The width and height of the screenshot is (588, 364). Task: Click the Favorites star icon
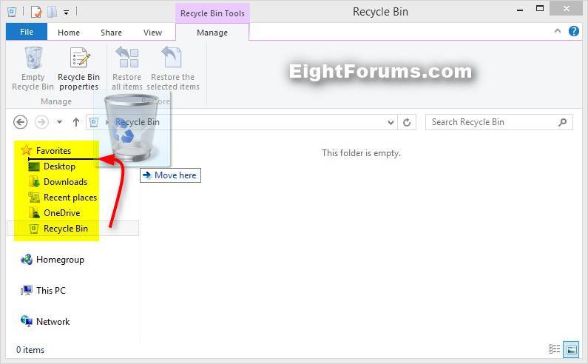click(x=26, y=150)
